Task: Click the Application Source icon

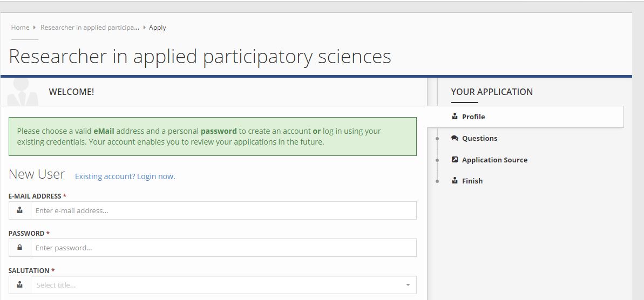Action: click(455, 160)
